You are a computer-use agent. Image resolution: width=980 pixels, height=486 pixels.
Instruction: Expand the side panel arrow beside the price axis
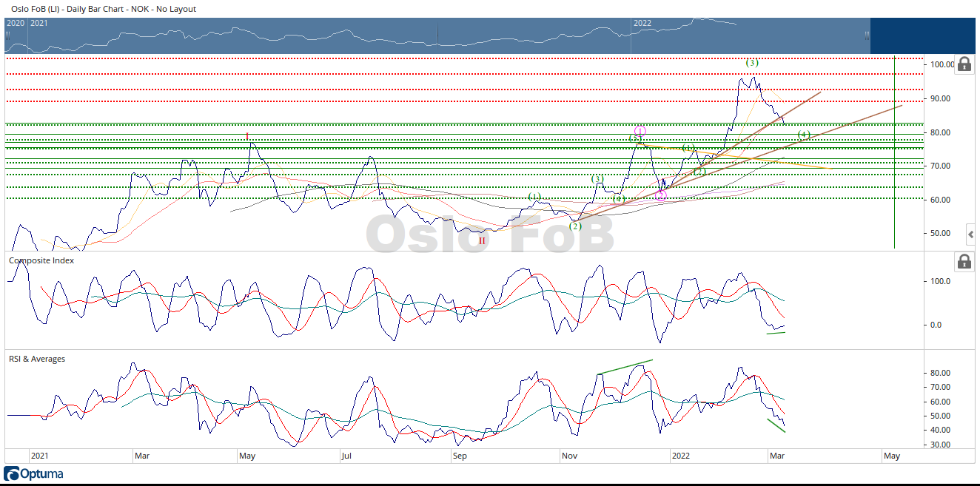971,234
